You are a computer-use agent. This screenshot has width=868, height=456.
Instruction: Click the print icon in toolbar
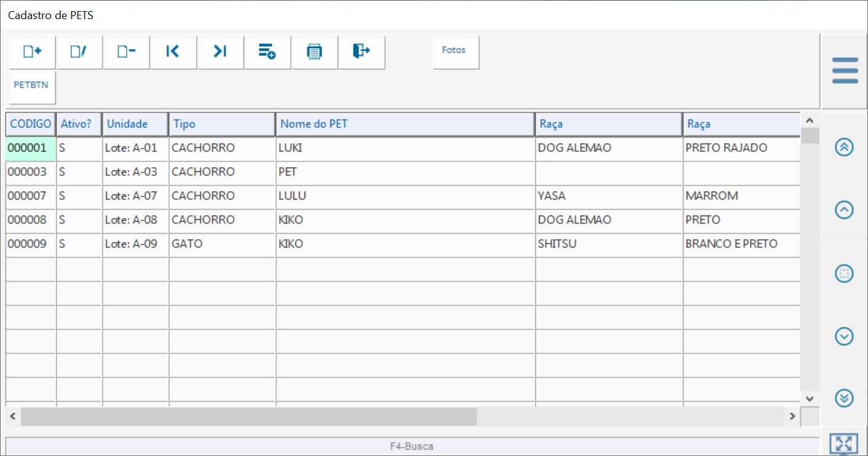315,52
